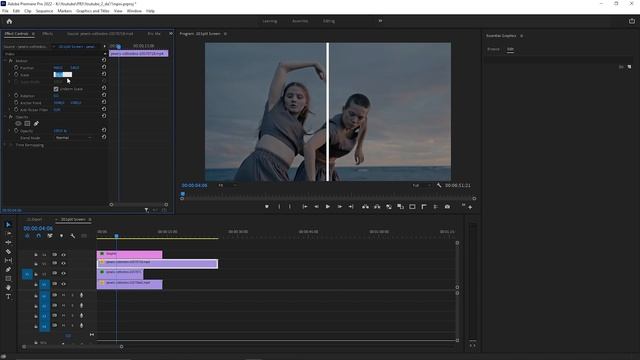Show the workspaces overflow menu

point(380,21)
